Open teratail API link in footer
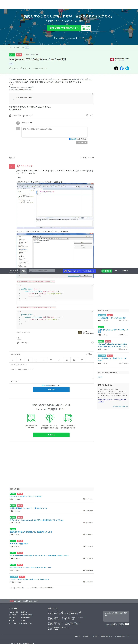 [x=25, y=617]
